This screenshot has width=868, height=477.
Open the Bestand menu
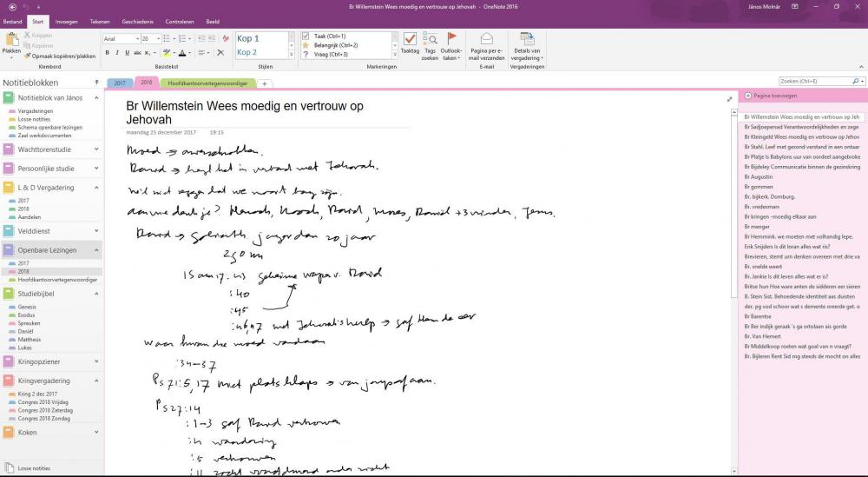point(13,22)
